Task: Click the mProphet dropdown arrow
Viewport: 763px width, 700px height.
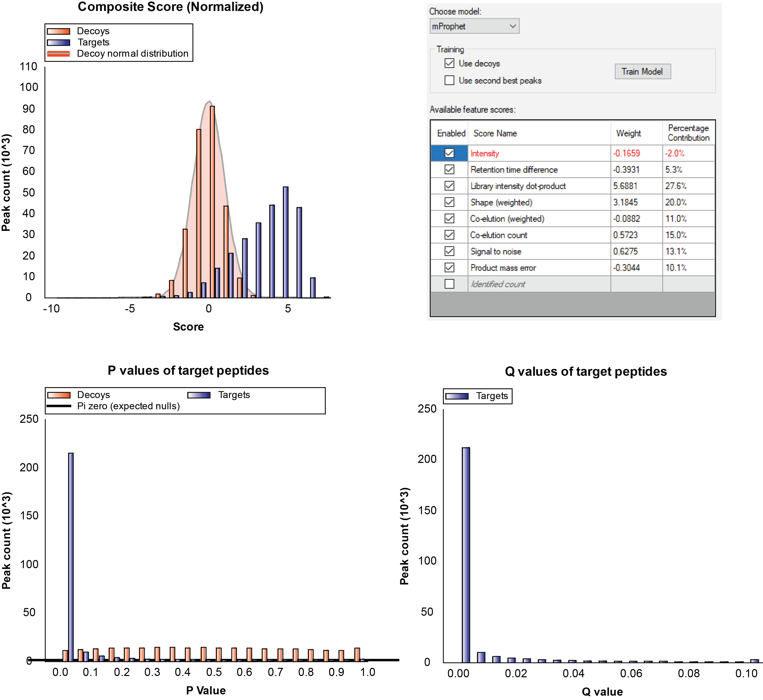Action: (x=513, y=26)
